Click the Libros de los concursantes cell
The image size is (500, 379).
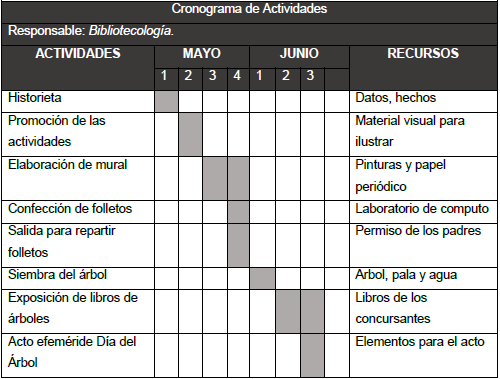pos(423,311)
